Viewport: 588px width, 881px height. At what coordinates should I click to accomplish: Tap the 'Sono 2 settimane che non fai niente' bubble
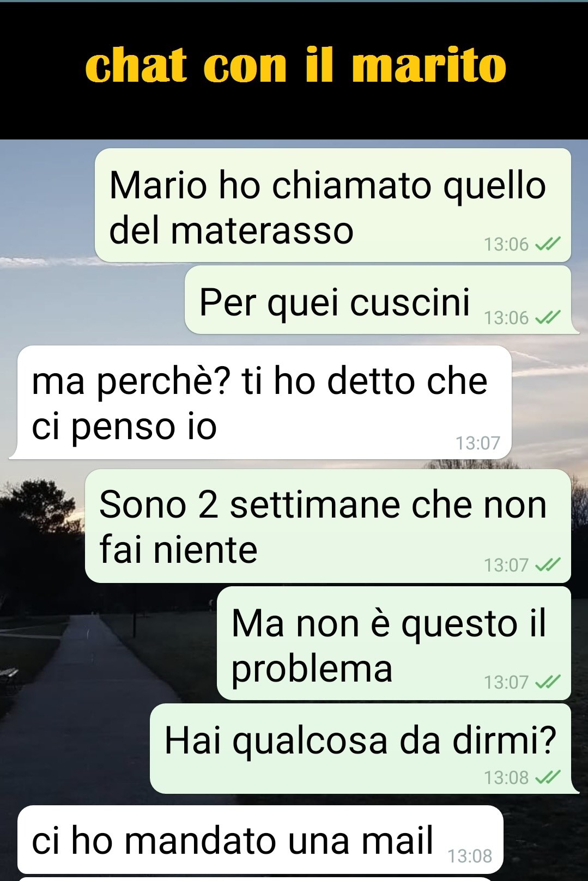[328, 526]
